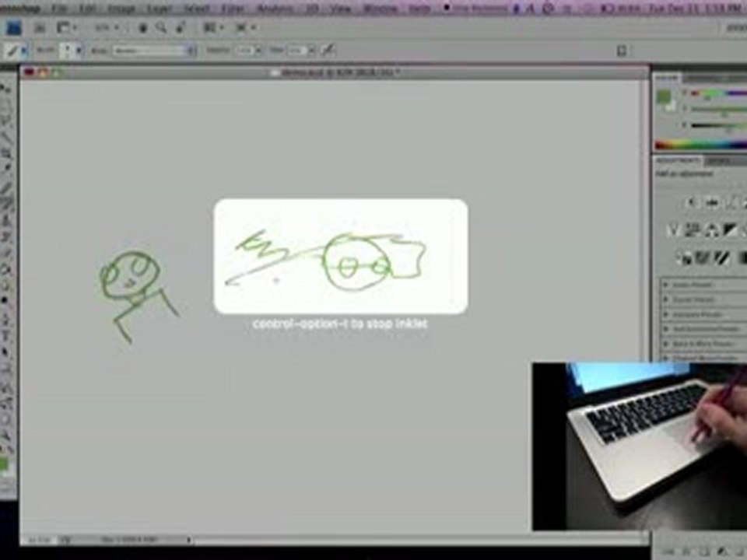Open the Opacity slider arrow

(258, 50)
